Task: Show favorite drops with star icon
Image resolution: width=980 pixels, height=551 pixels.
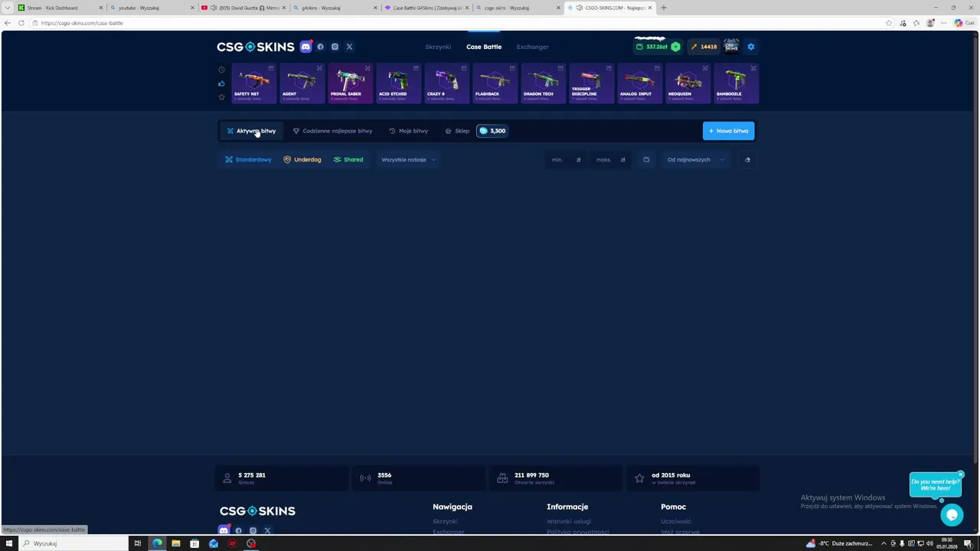Action: pos(221,97)
